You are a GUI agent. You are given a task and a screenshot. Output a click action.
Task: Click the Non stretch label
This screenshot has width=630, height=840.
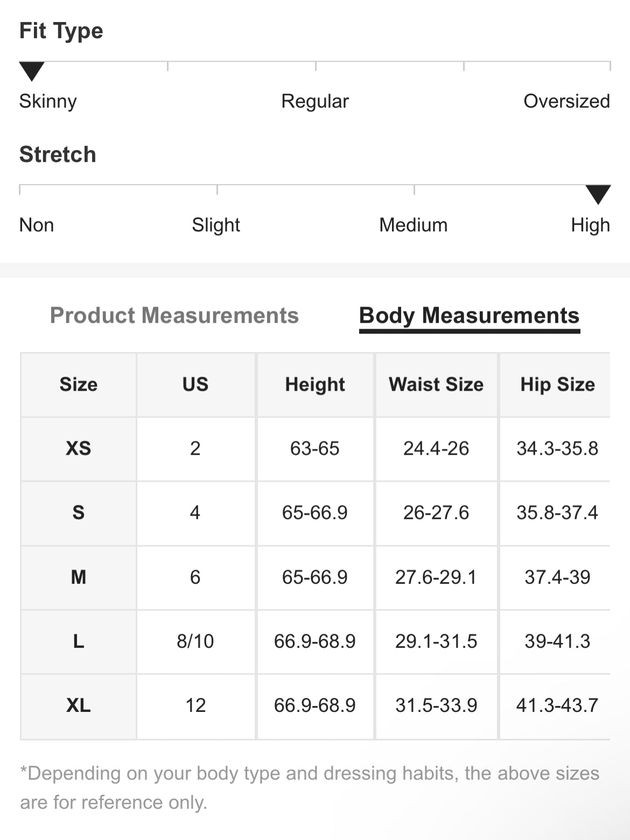pyautogui.click(x=37, y=225)
